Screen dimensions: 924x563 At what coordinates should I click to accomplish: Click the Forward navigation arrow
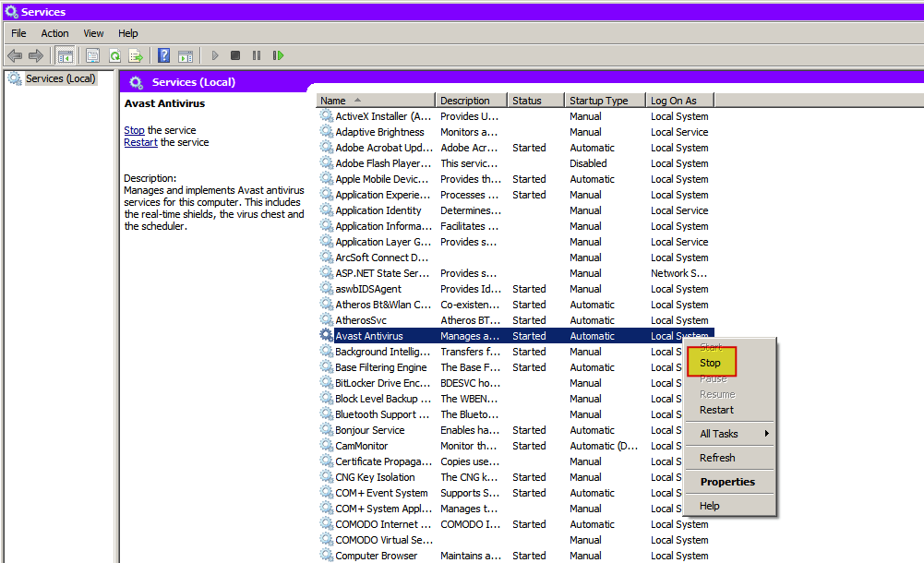37,54
